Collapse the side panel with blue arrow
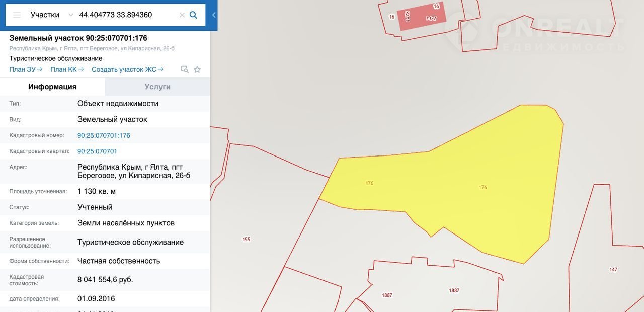Screen dimensions: 644x312 pos(214,15)
